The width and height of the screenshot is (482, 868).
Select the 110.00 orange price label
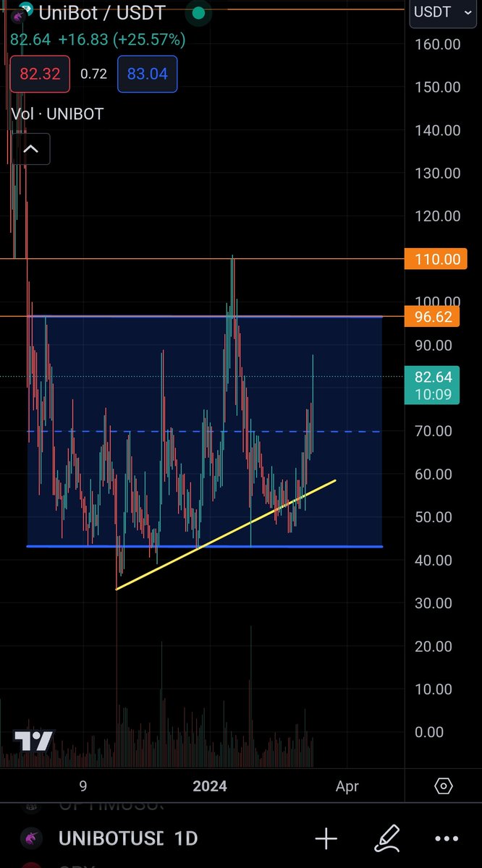[x=436, y=259]
